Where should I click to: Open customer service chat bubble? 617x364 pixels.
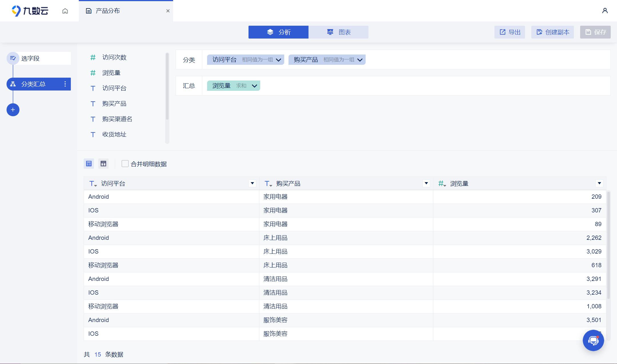593,340
